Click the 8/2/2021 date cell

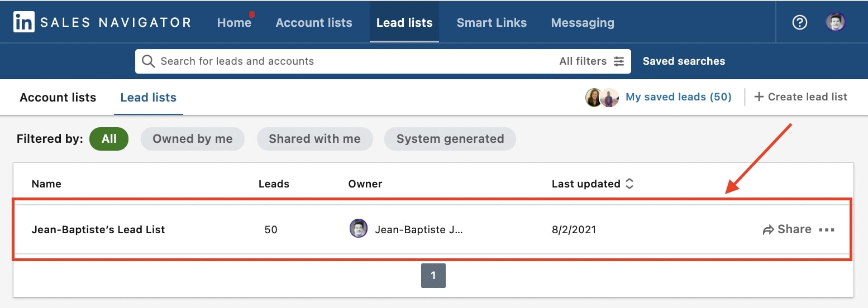pos(574,229)
